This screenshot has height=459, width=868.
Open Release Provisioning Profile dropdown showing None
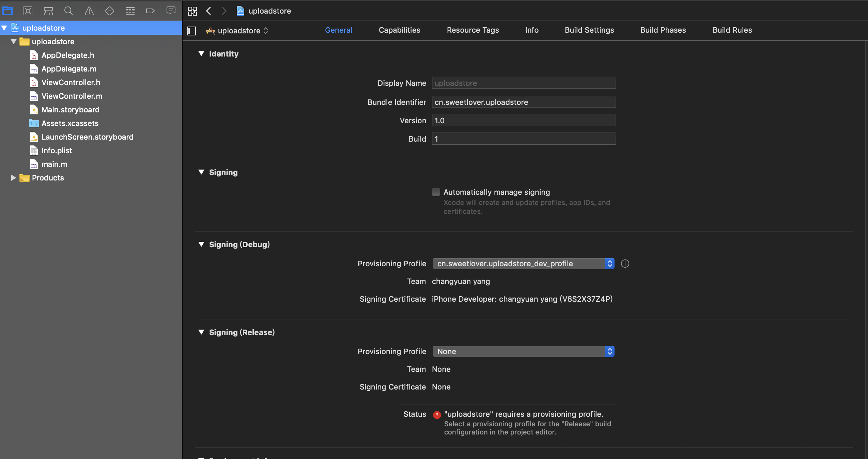523,351
